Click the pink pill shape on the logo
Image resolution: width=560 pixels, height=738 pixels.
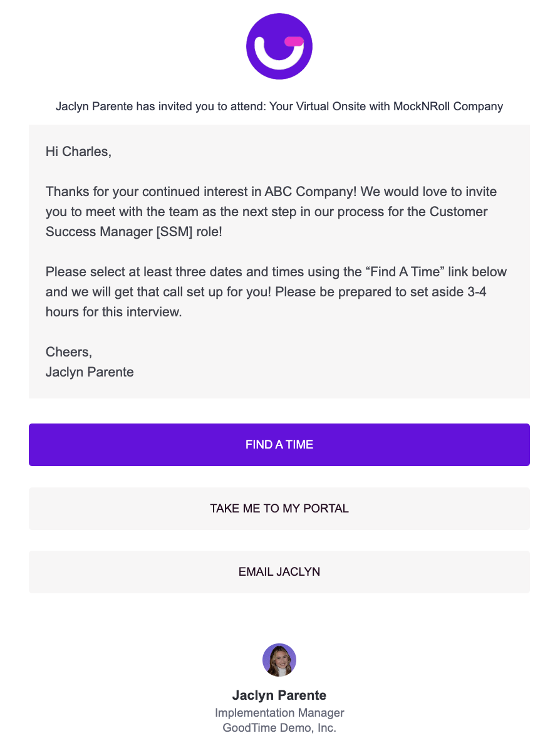(294, 41)
